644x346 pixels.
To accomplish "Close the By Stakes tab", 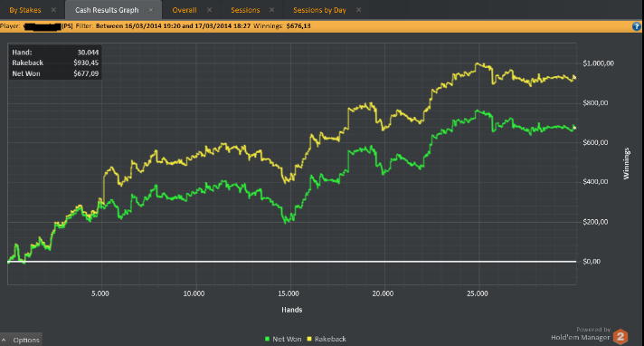I will [53, 10].
